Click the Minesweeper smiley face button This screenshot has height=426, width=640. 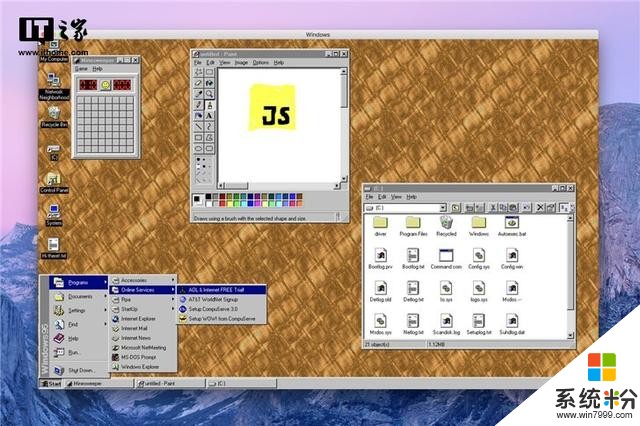click(106, 85)
